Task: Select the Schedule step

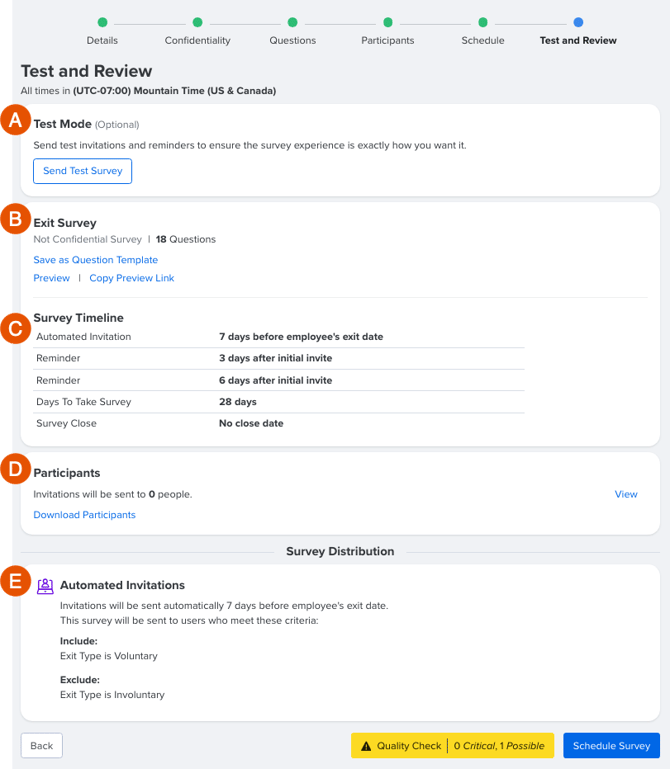Action: click(483, 40)
